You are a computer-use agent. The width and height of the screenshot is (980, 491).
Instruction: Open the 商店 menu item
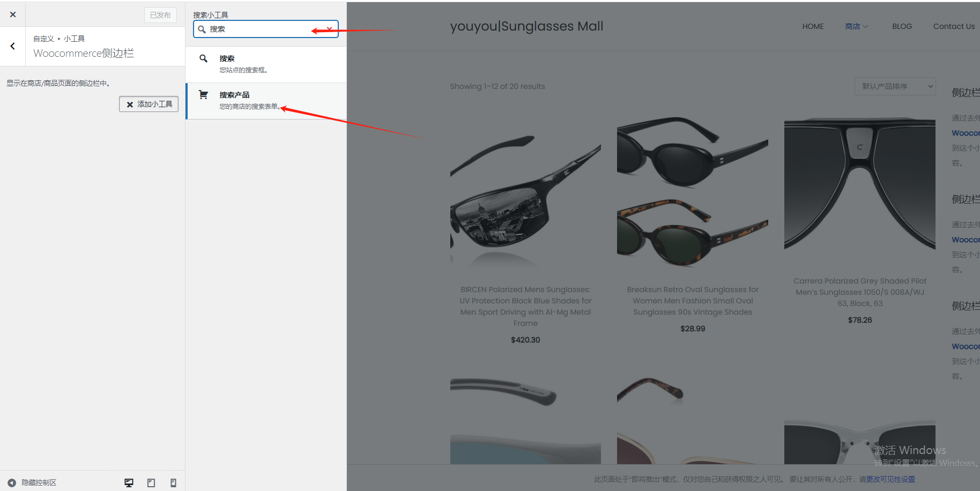click(852, 26)
